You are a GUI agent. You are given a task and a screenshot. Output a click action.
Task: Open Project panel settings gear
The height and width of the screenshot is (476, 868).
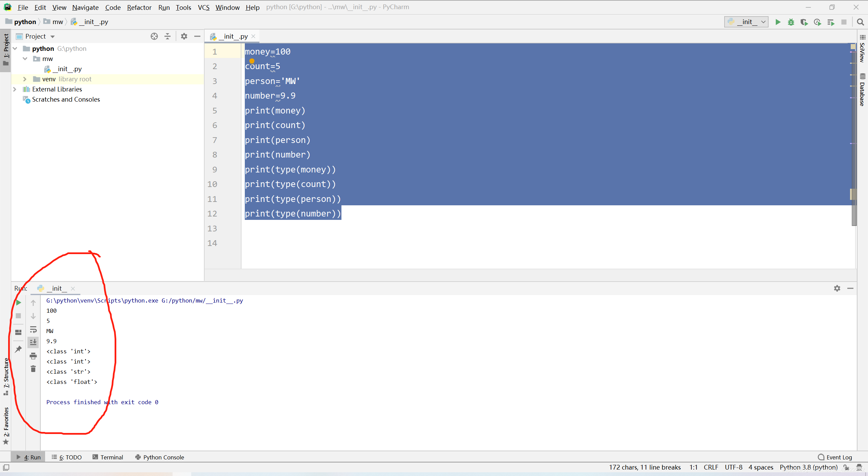click(184, 36)
